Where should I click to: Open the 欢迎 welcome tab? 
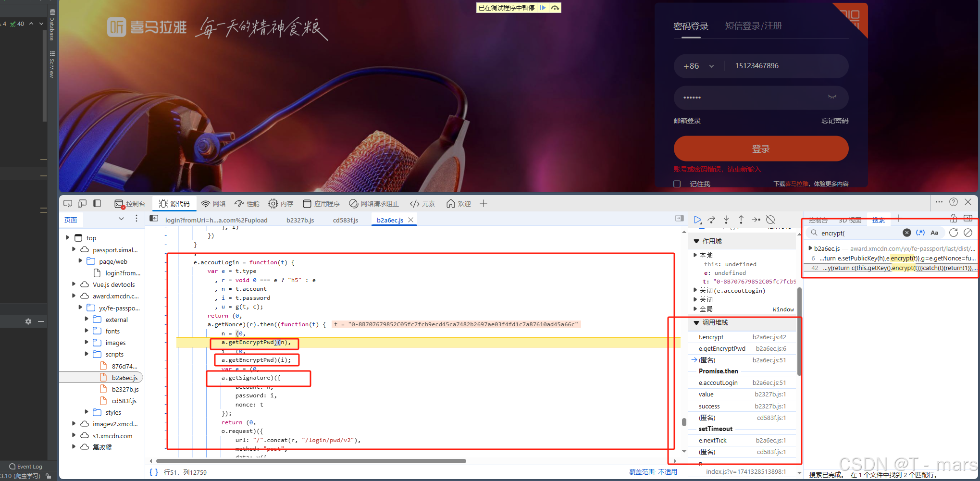(x=459, y=204)
